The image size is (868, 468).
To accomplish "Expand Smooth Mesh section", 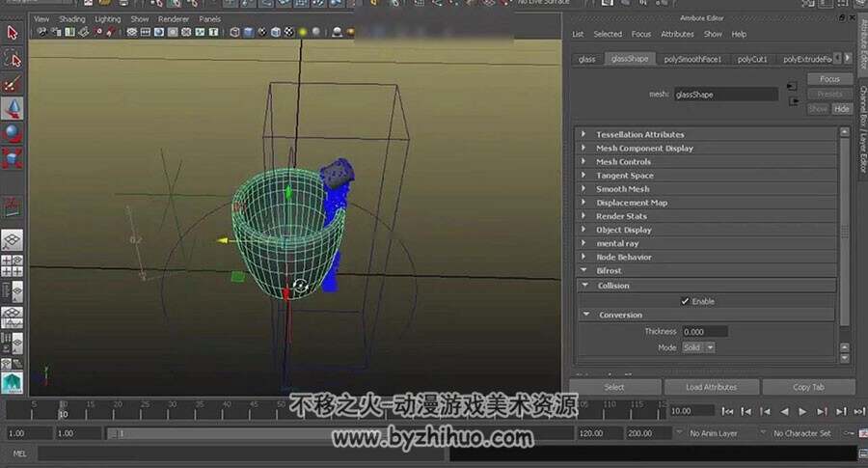I will [706, 189].
